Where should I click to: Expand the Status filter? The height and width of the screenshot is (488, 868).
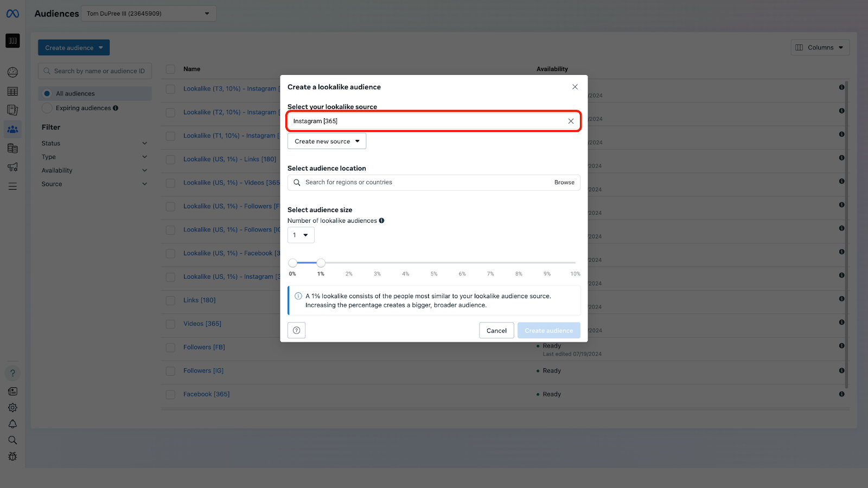(94, 143)
